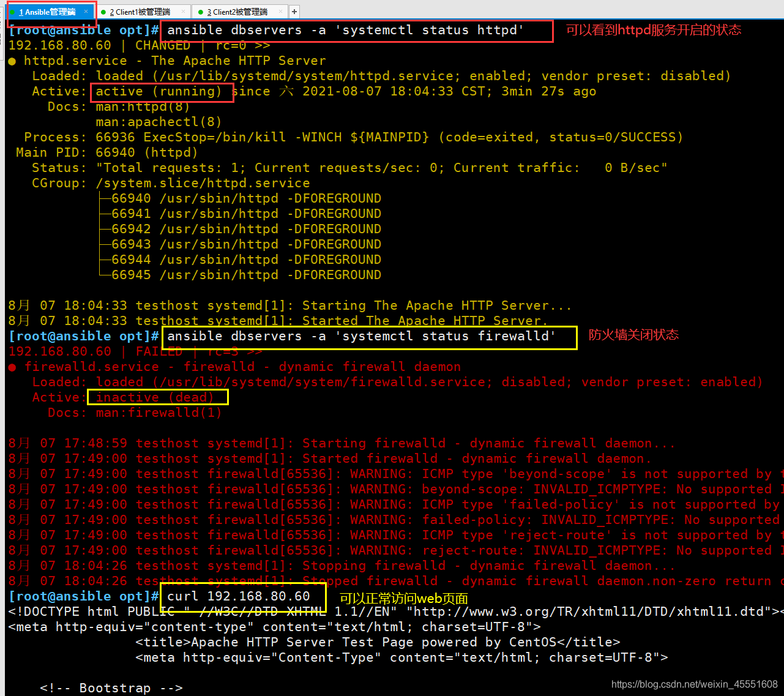
Task: Click the '17:48:59 Starting firewalld' log line
Action: pyautogui.click(x=342, y=443)
